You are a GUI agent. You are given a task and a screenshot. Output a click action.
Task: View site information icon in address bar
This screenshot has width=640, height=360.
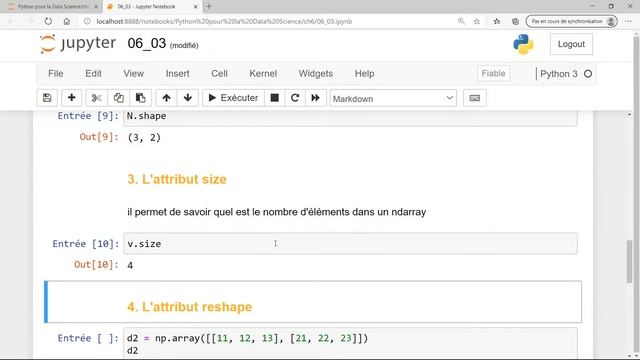click(87, 21)
